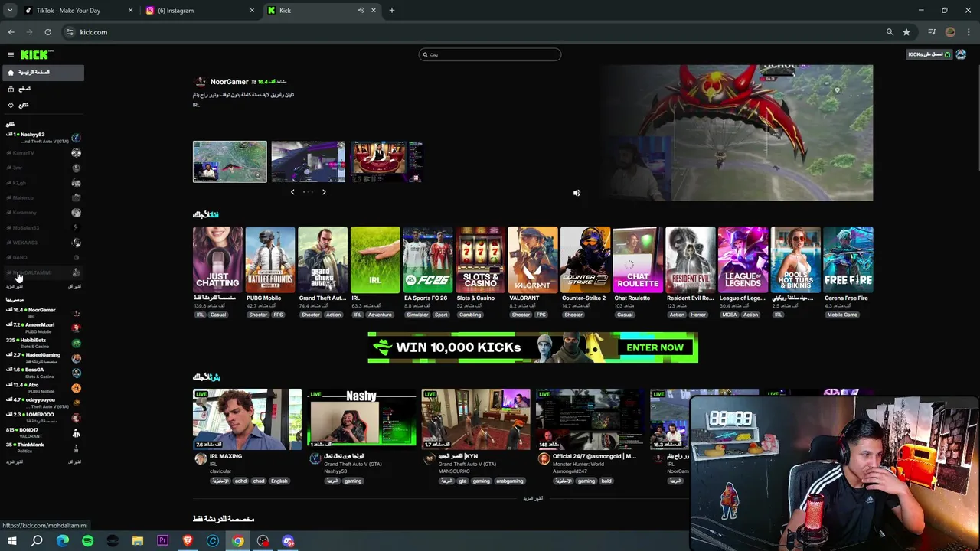The height and width of the screenshot is (551, 980).
Task: Open LOMEROOO in recommended list
Action: pyautogui.click(x=42, y=418)
